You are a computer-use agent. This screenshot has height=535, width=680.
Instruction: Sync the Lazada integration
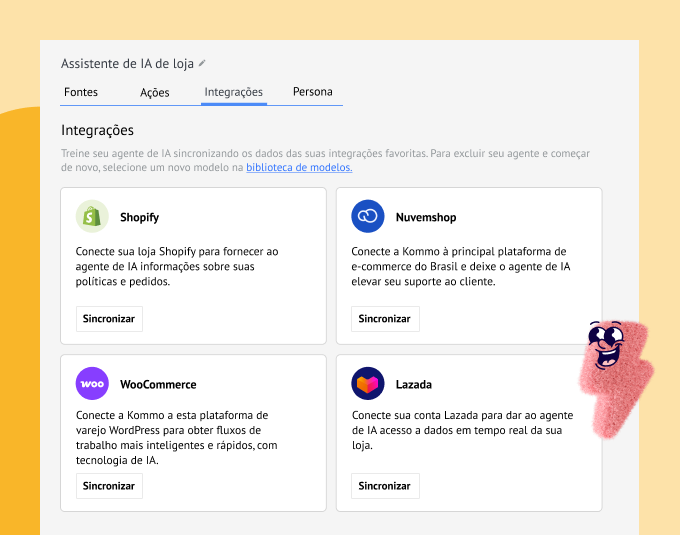click(385, 486)
